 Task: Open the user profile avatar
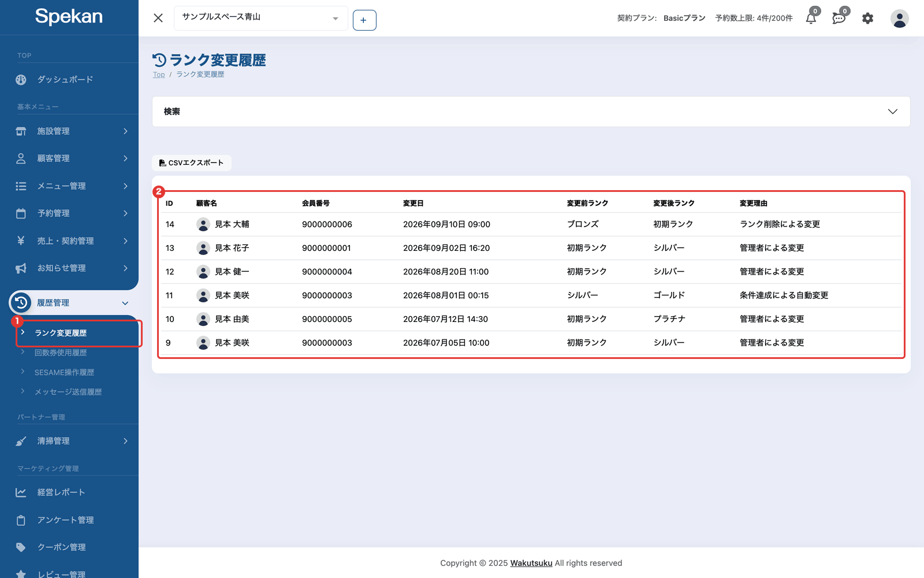click(899, 18)
